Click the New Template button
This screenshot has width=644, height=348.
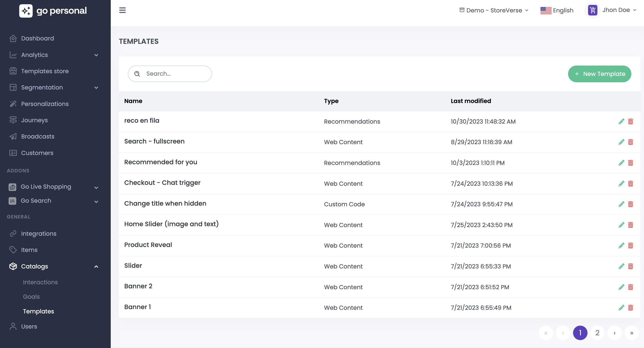coord(599,74)
